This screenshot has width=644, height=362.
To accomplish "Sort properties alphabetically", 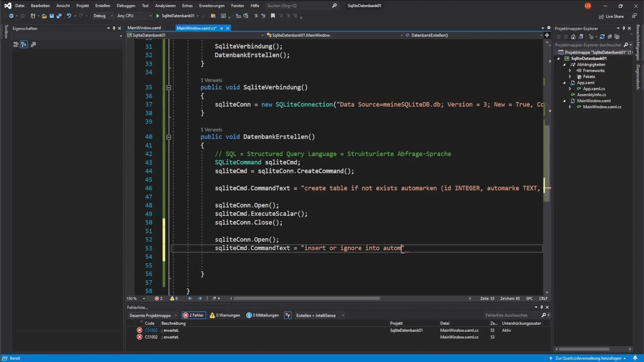I will coord(24,44).
